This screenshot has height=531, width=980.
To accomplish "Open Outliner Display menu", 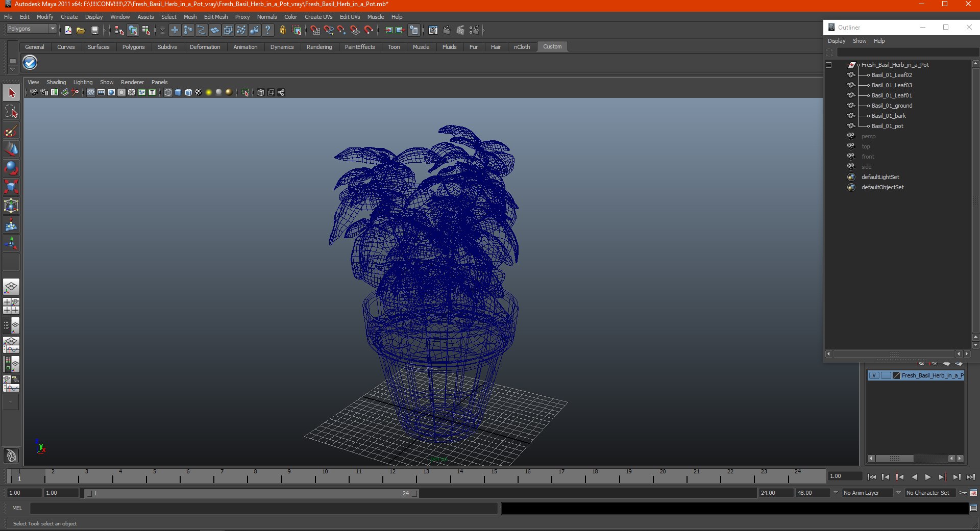I will (837, 41).
